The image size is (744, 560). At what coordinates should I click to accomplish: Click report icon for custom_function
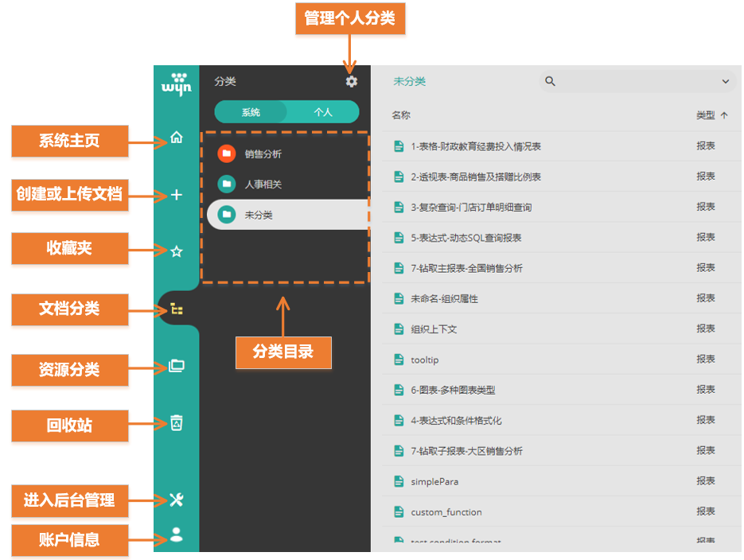pyautogui.click(x=399, y=511)
